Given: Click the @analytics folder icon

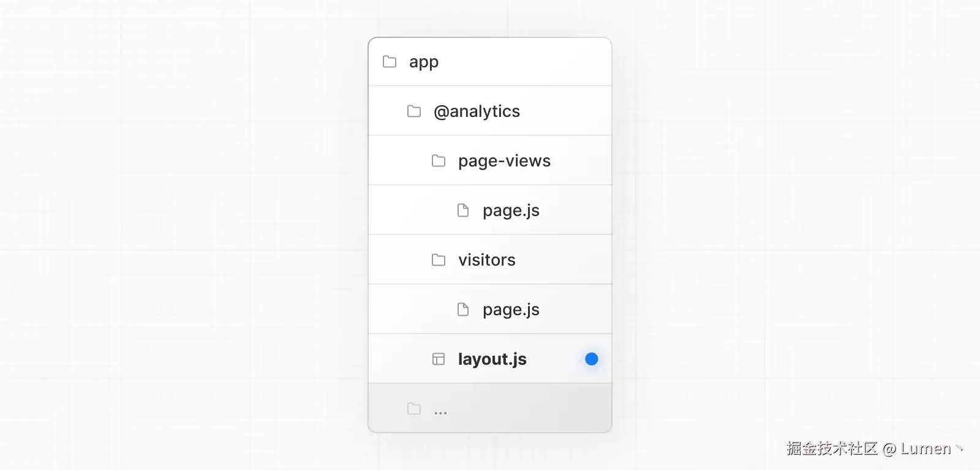Looking at the screenshot, I should (414, 111).
